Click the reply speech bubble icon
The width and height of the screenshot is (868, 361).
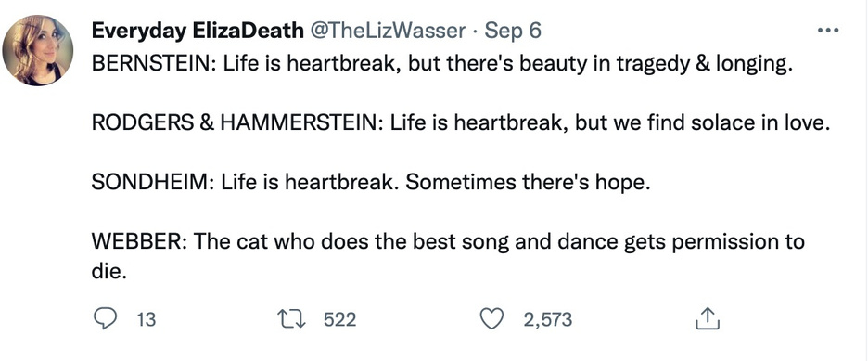click(104, 319)
